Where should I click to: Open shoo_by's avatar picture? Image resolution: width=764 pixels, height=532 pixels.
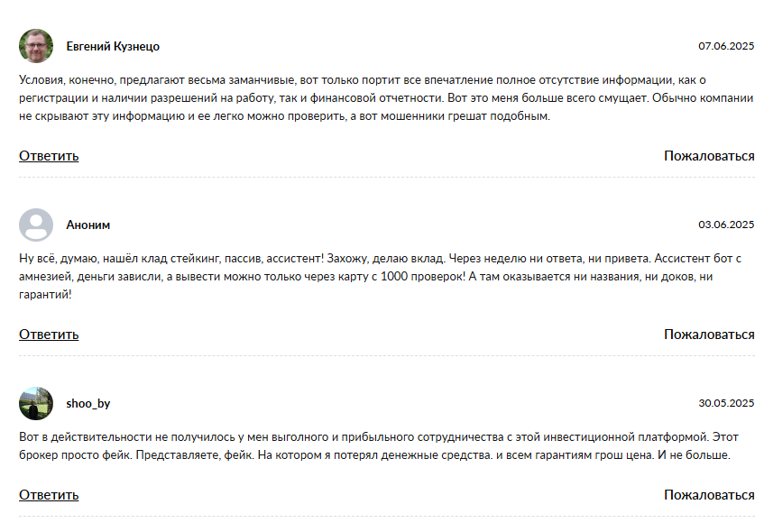(36, 403)
